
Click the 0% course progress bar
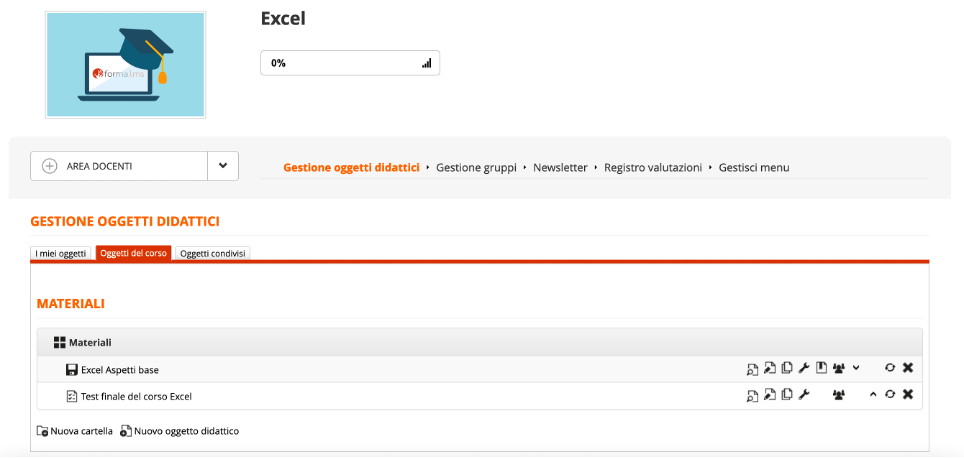click(350, 63)
